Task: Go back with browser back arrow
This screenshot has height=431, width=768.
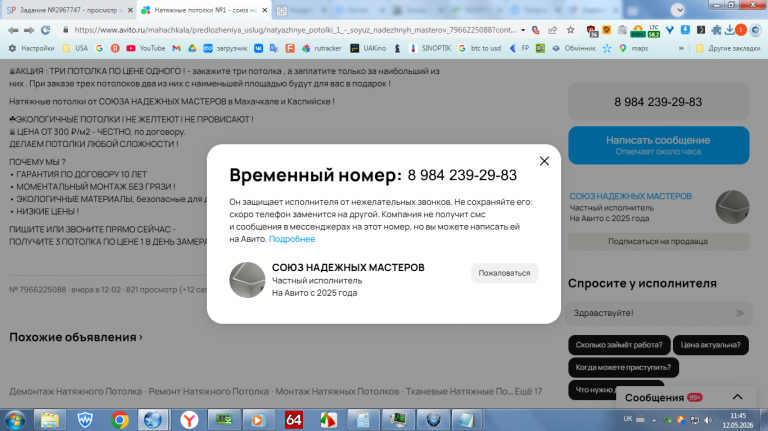Action: tap(13, 30)
